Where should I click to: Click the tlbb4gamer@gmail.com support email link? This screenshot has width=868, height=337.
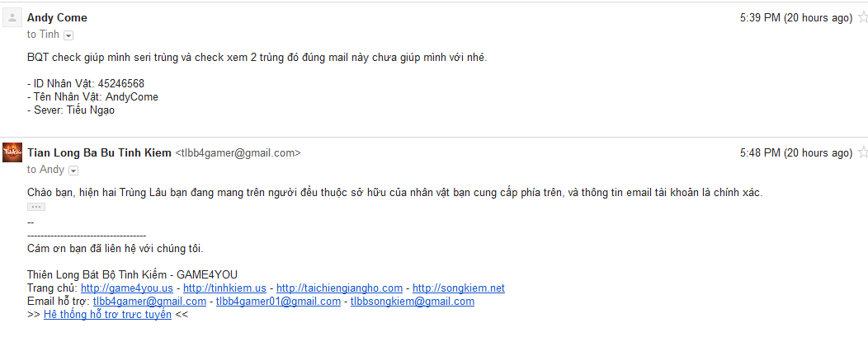pyautogui.click(x=149, y=301)
